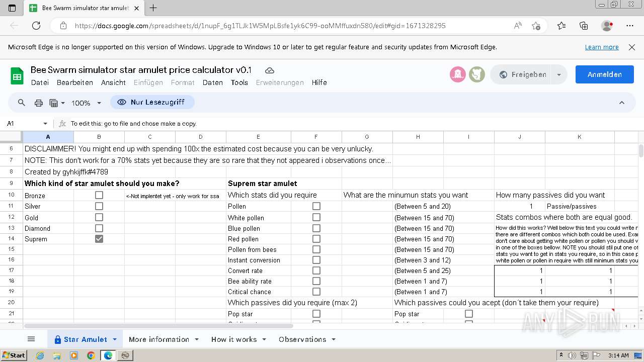644x362 pixels.
Task: Check the Silver amulet checkbox
Action: click(99, 206)
